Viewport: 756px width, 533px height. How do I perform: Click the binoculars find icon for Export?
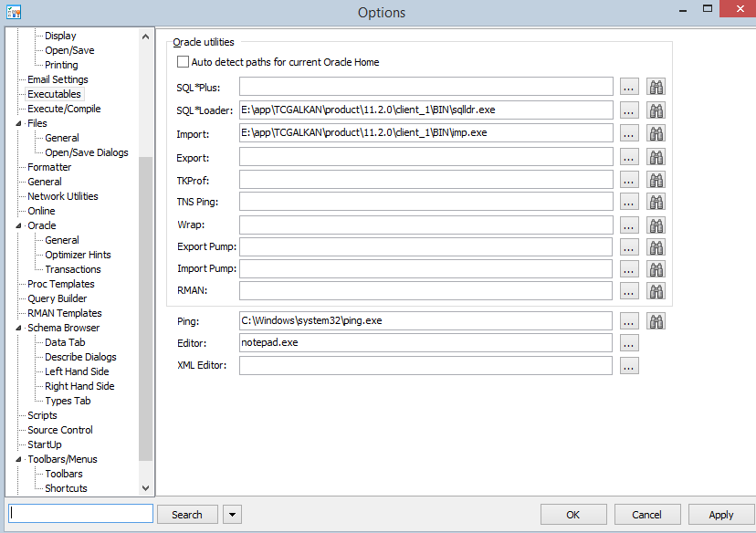pyautogui.click(x=656, y=157)
